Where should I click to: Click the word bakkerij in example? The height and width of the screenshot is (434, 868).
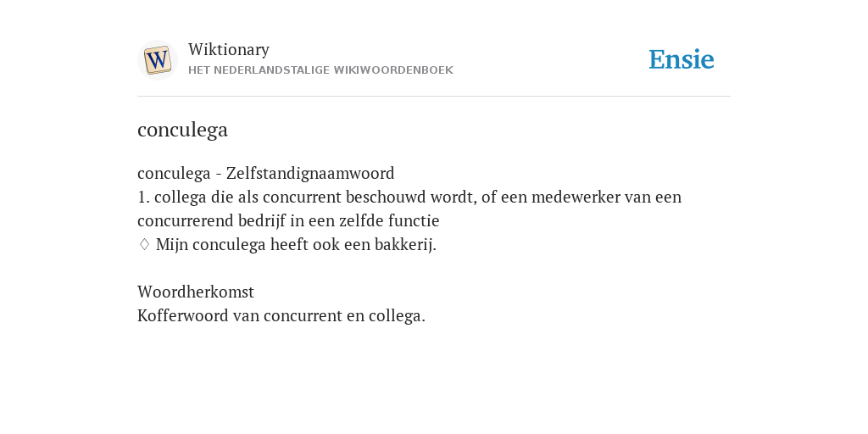tap(405, 244)
